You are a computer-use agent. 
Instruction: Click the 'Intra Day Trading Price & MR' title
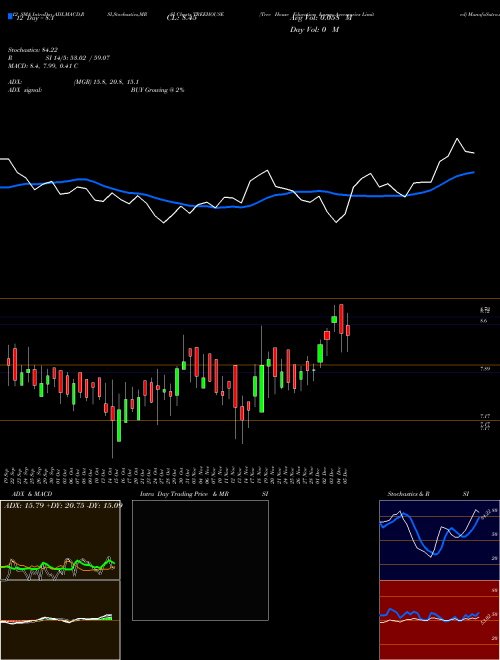click(184, 494)
